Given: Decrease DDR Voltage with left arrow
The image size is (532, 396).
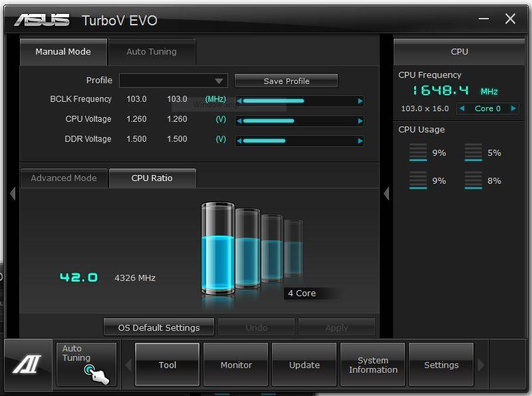Looking at the screenshot, I should click(239, 141).
